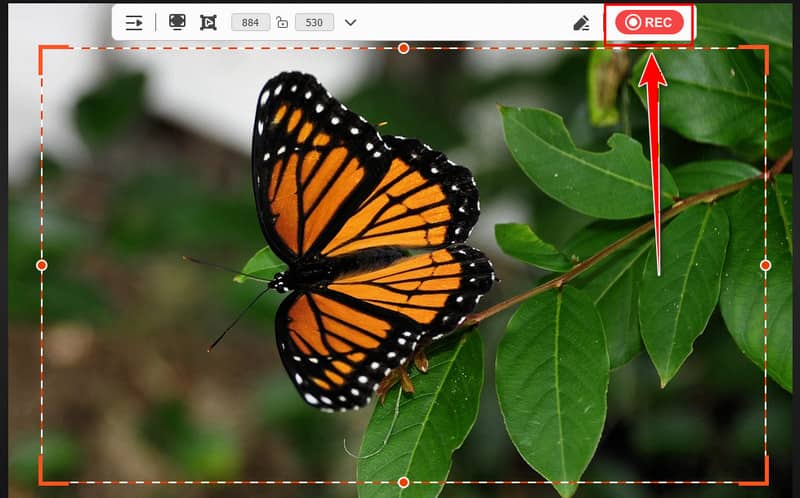Click the top-center selection resize handle
800x498 pixels.
point(403,48)
